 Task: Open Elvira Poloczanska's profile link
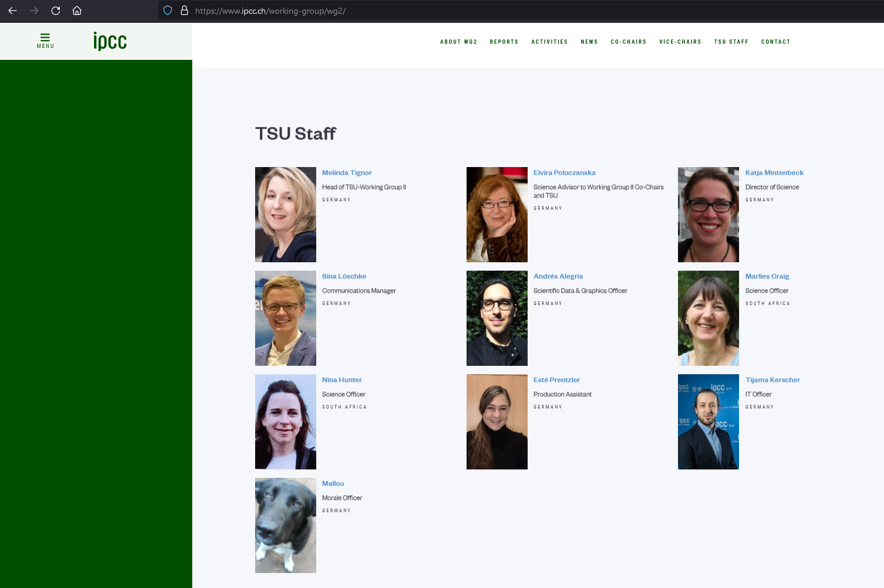point(565,172)
